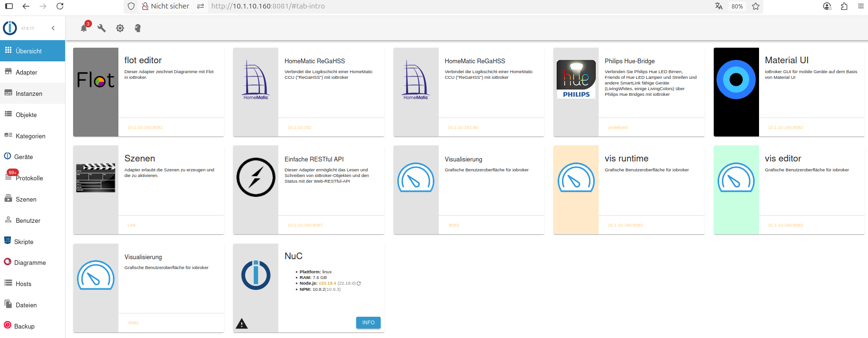This screenshot has width=868, height=338.
Task: Collapse the sidebar with the chevron
Action: pyautogui.click(x=53, y=28)
